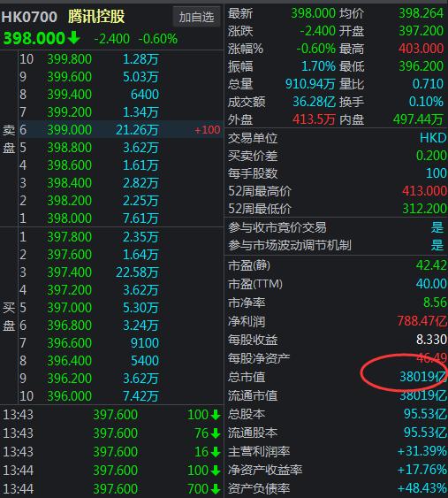Select the 13:44 trade of 700 shares
Viewport: 448px width, 498px height.
(x=111, y=489)
